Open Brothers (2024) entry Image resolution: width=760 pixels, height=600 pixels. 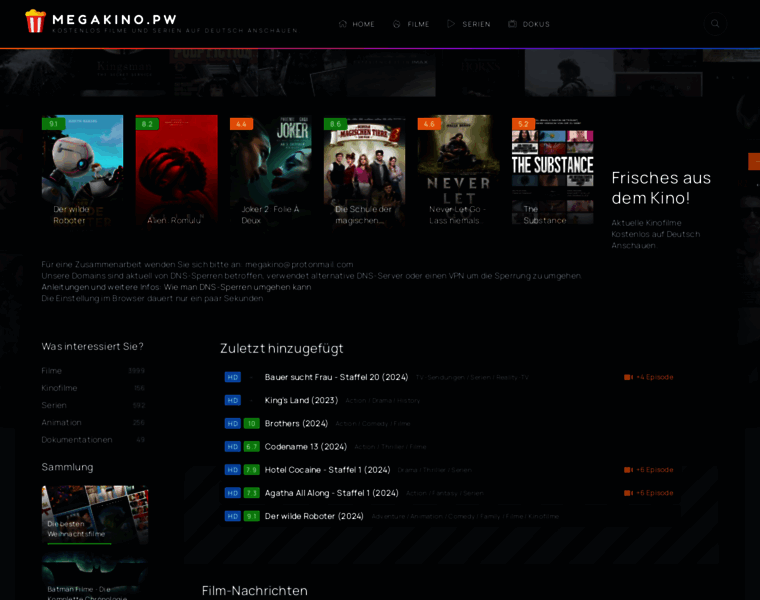(x=296, y=424)
